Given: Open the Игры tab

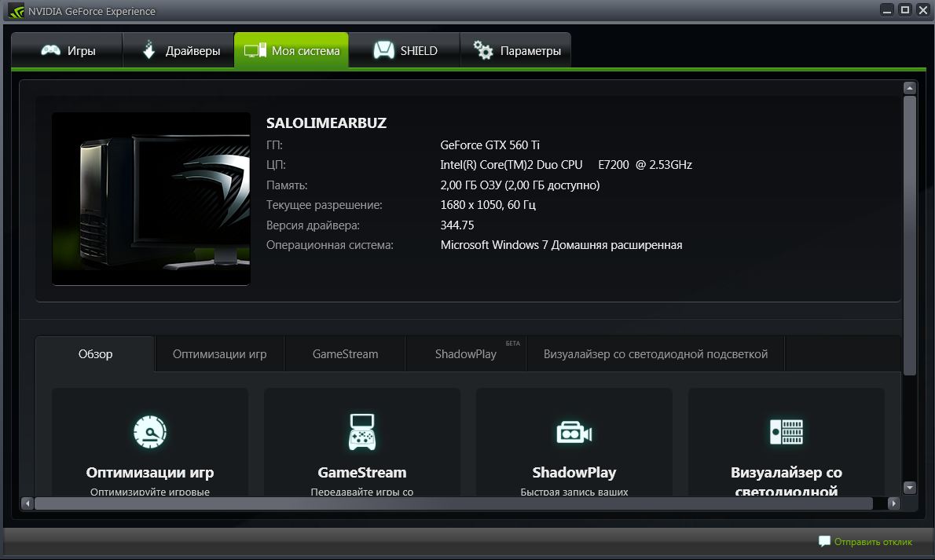Looking at the screenshot, I should (67, 51).
